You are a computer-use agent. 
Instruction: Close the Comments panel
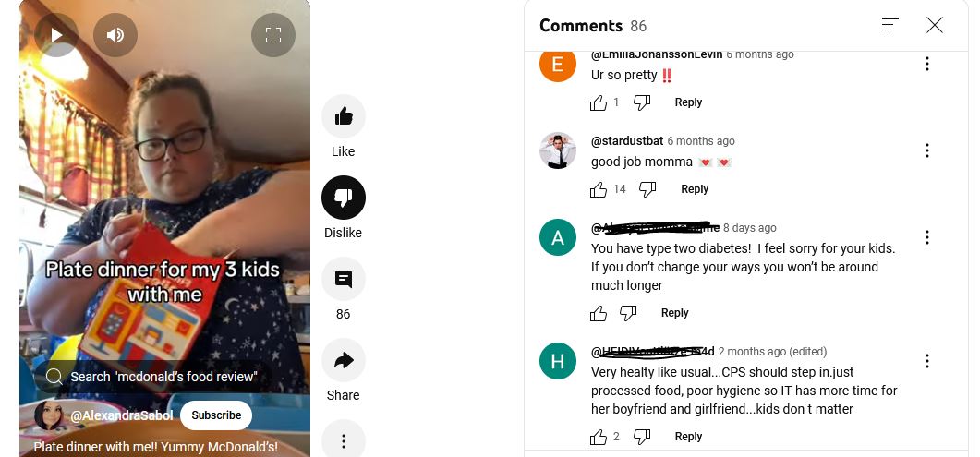[x=935, y=25]
